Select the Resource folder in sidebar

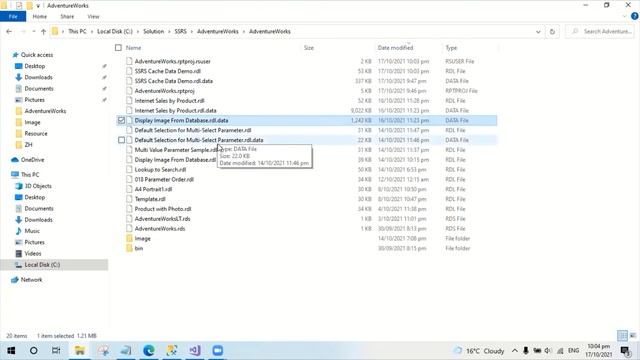[x=36, y=133]
